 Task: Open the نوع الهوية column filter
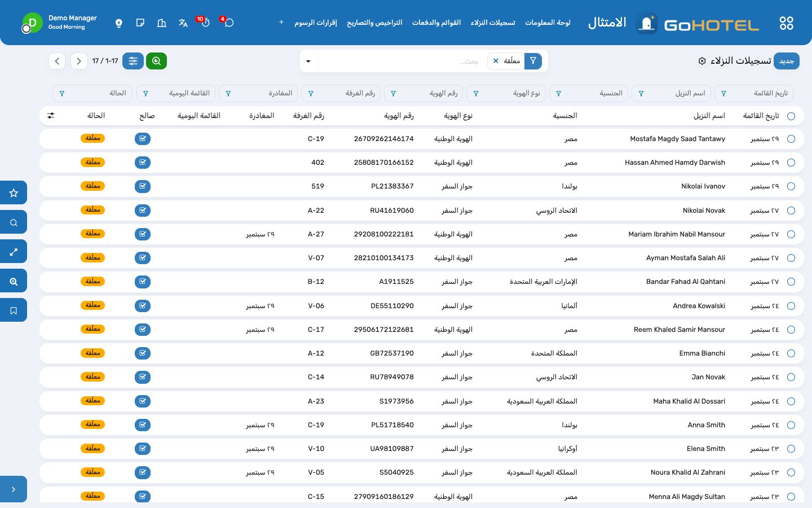coord(506,93)
